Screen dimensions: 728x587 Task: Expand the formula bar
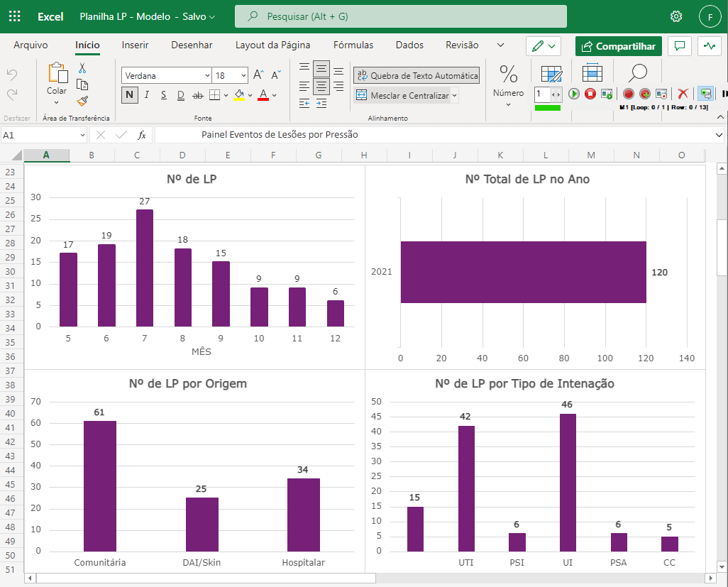[719, 135]
